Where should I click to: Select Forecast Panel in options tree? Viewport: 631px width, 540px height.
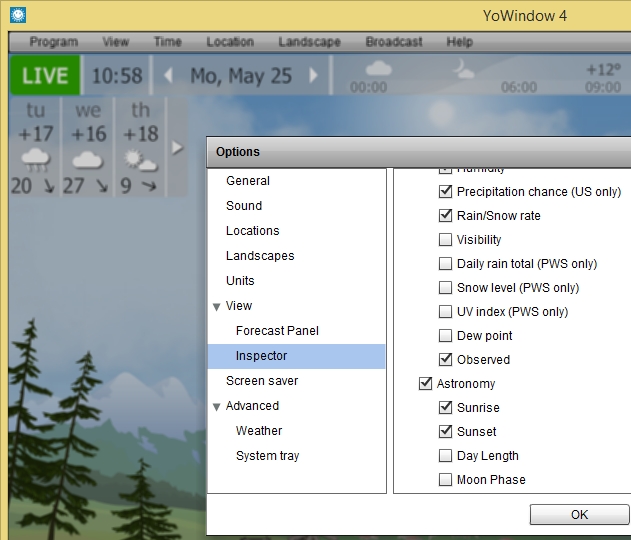[x=277, y=331]
